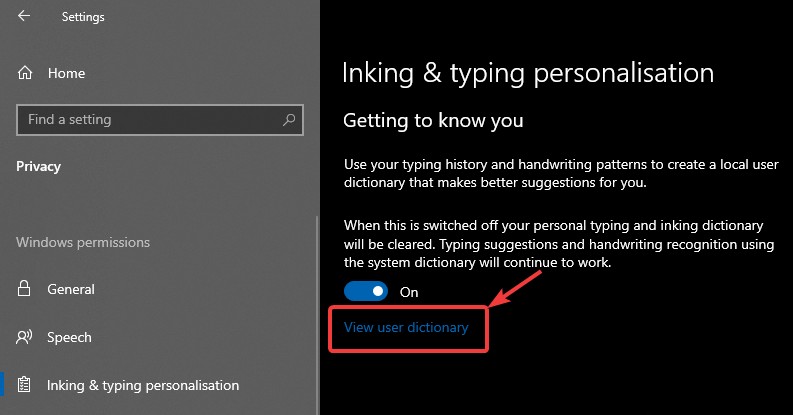Click the search magnifier icon

click(289, 120)
